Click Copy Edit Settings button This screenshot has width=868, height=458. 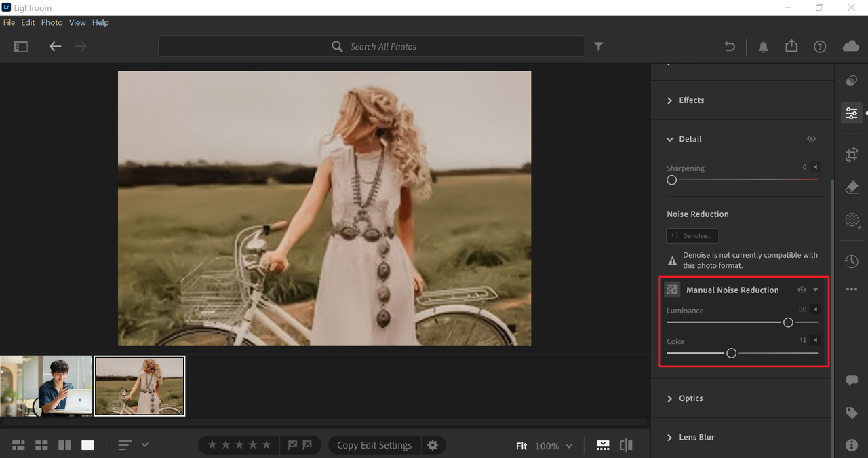tap(374, 445)
